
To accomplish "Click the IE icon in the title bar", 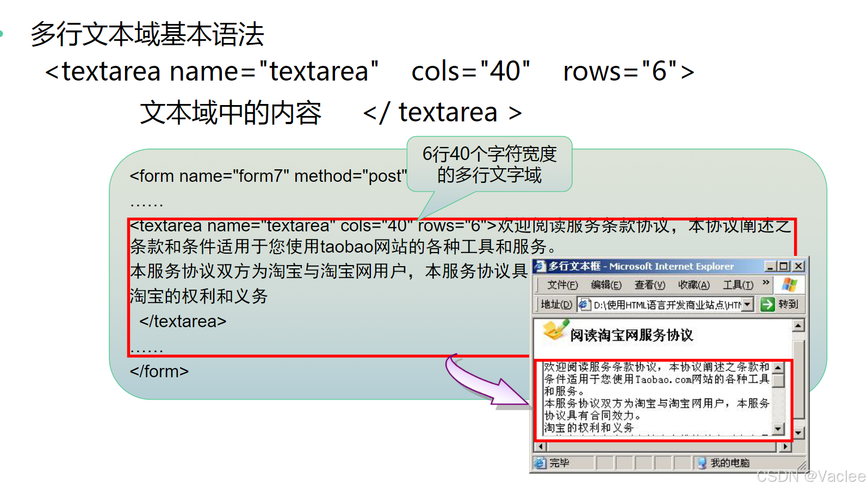I will (540, 266).
